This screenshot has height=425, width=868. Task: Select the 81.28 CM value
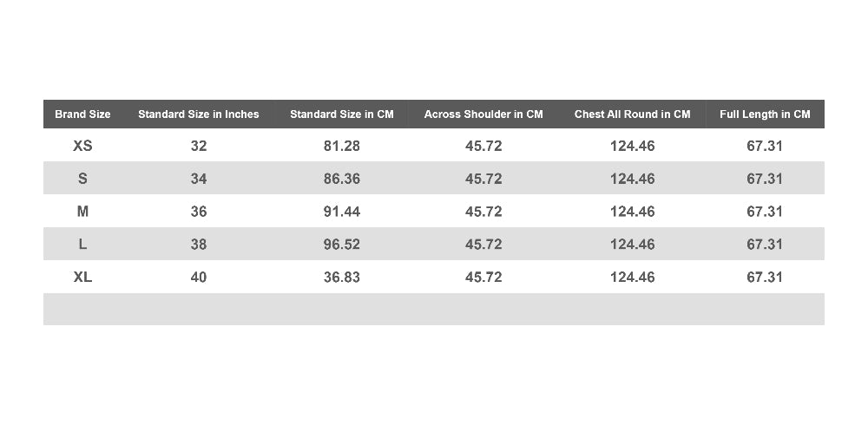click(341, 146)
